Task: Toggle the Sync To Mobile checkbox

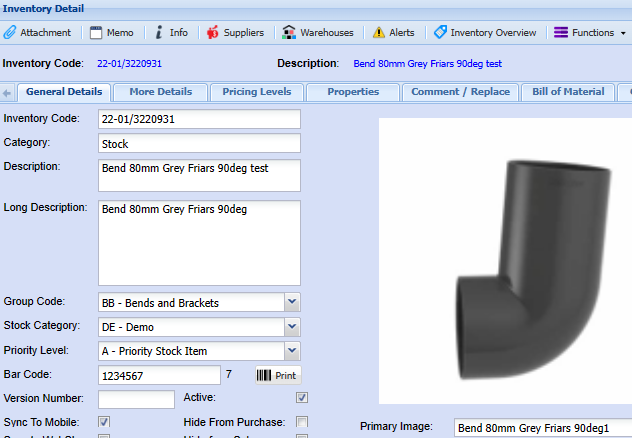Action: 104,422
